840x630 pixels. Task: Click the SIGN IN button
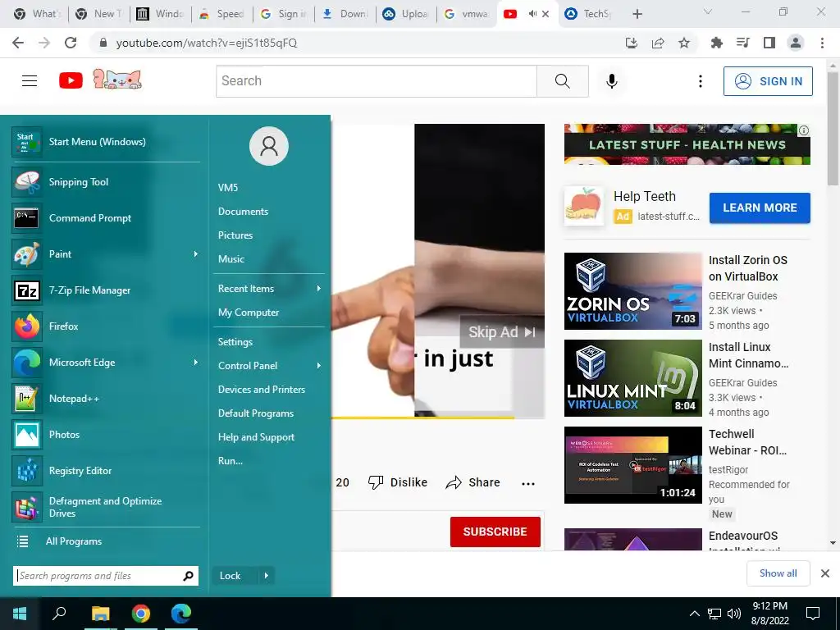(x=768, y=81)
